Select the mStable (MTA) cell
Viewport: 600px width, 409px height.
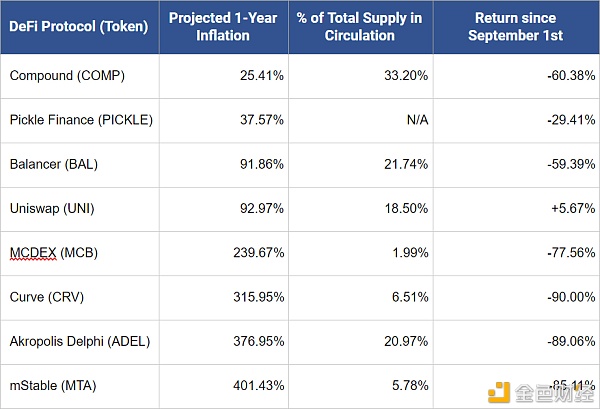[80, 386]
